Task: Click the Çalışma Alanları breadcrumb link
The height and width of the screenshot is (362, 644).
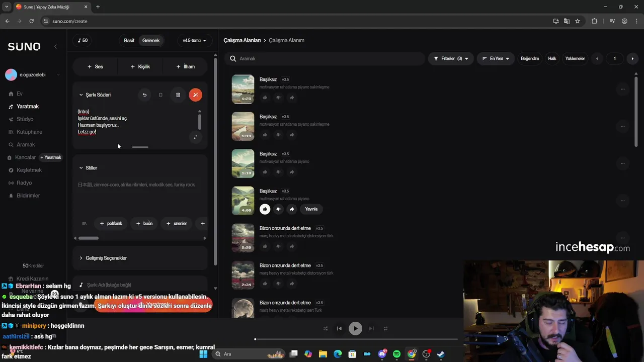Action: click(x=242, y=40)
